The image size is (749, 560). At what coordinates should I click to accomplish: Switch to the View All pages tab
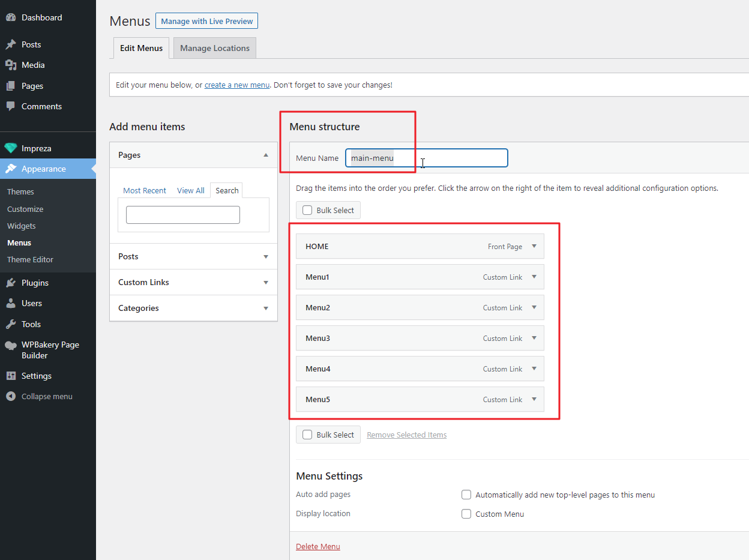[191, 190]
